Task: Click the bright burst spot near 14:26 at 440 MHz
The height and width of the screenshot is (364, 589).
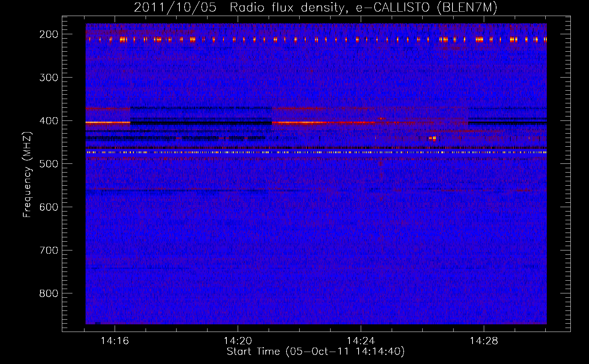Action: point(433,138)
